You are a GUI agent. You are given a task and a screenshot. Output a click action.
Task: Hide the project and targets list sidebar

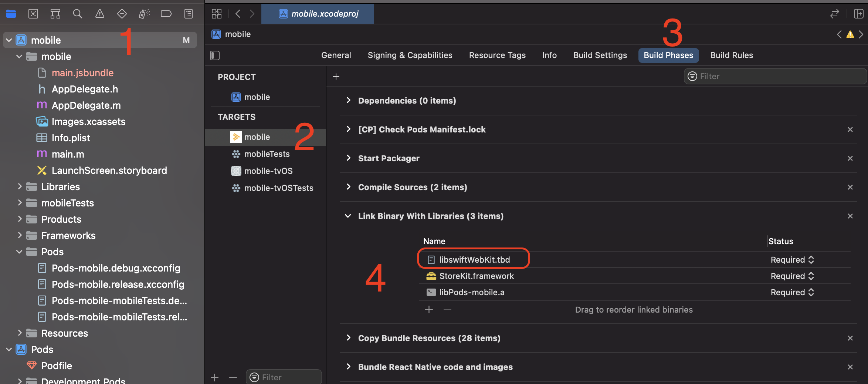click(x=215, y=55)
